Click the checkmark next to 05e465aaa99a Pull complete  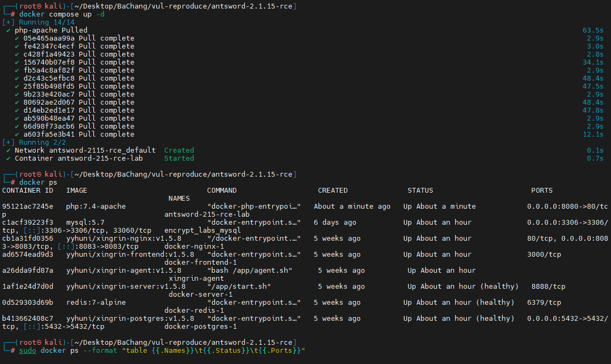(x=17, y=38)
